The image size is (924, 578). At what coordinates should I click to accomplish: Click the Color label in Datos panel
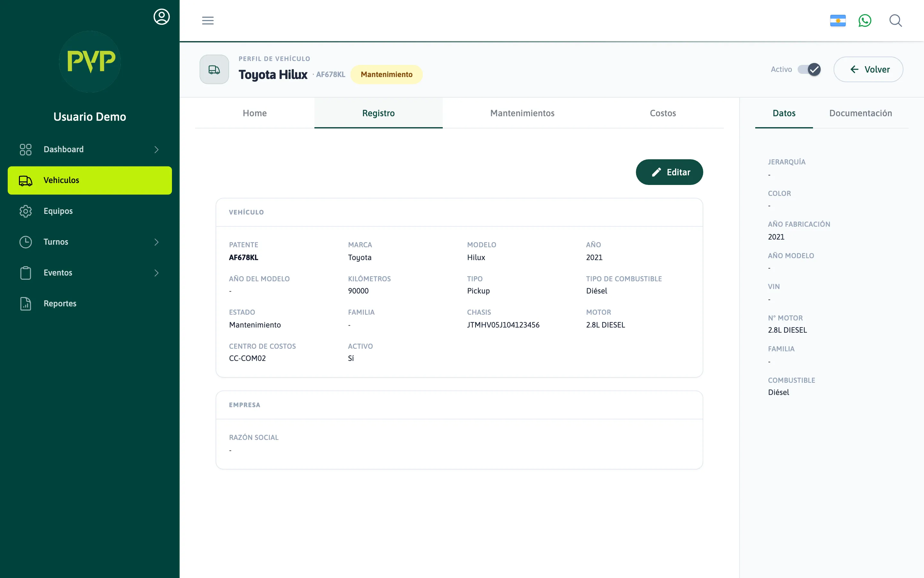[x=779, y=194]
